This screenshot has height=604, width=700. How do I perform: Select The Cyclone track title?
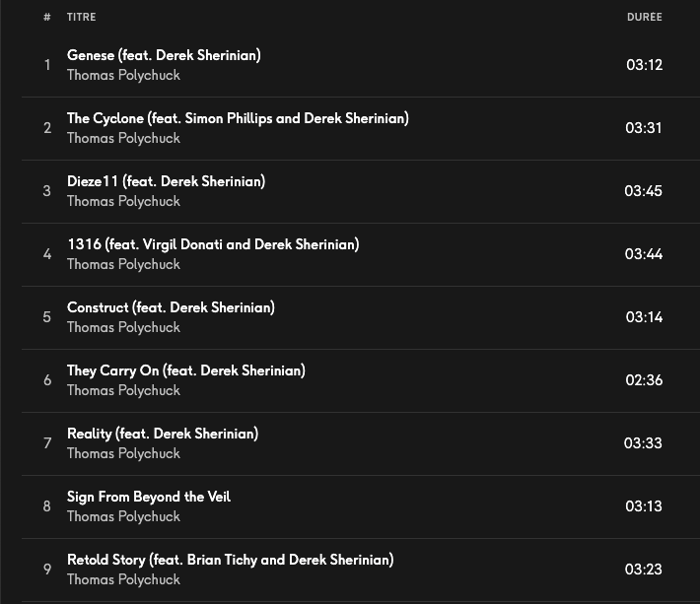[x=238, y=118]
